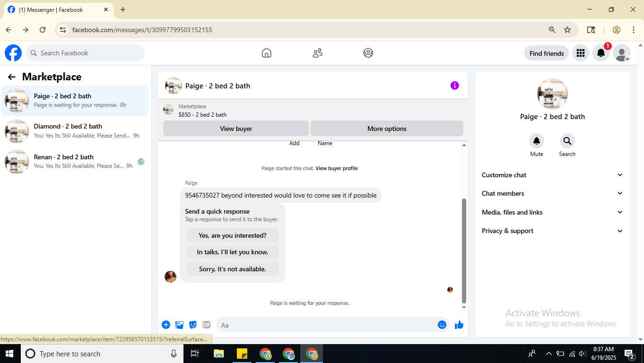Send "Yes, are you interested?" quick response
The height and width of the screenshot is (363, 644).
point(233,235)
